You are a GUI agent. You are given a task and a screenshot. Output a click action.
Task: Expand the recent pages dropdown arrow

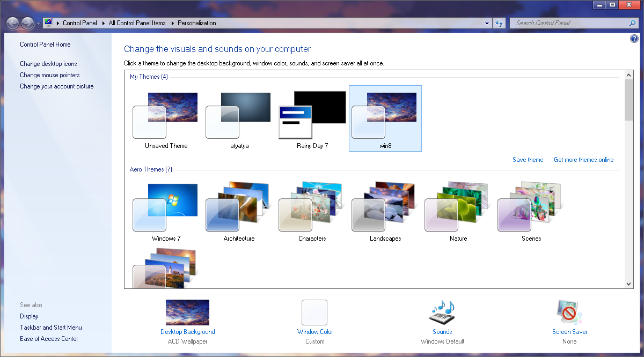(x=38, y=24)
